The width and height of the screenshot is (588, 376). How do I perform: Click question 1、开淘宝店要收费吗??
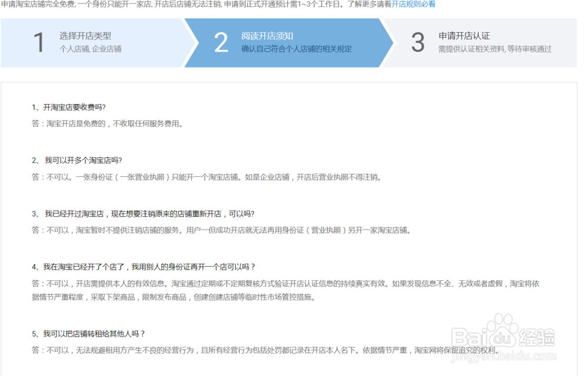click(69, 108)
